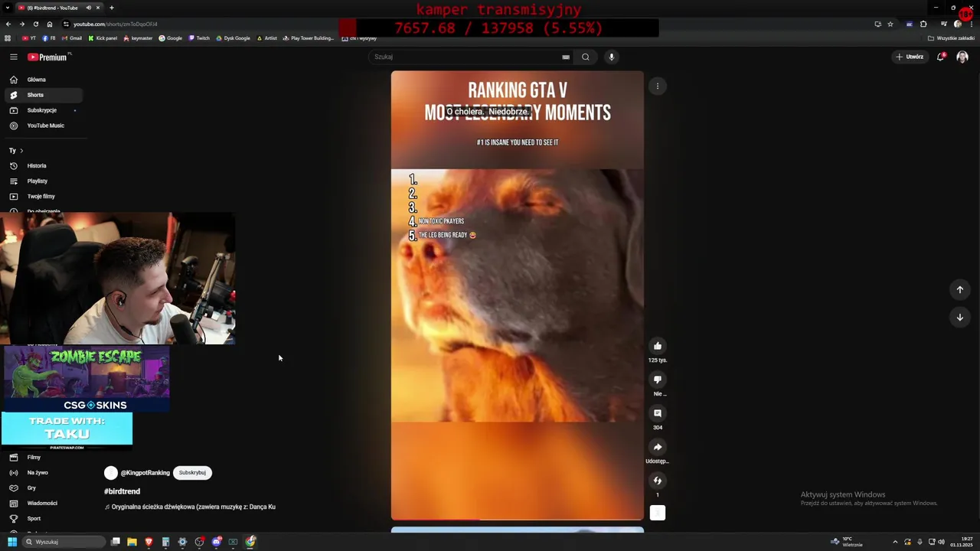This screenshot has height=551, width=980.
Task: Open the Kick panel bookmark
Action: pos(103,38)
